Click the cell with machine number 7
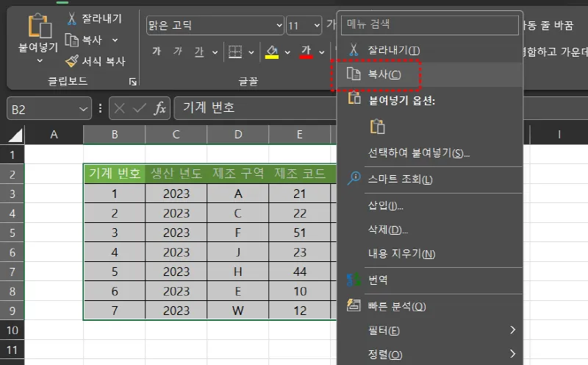The width and height of the screenshot is (588, 365). pyautogui.click(x=115, y=311)
